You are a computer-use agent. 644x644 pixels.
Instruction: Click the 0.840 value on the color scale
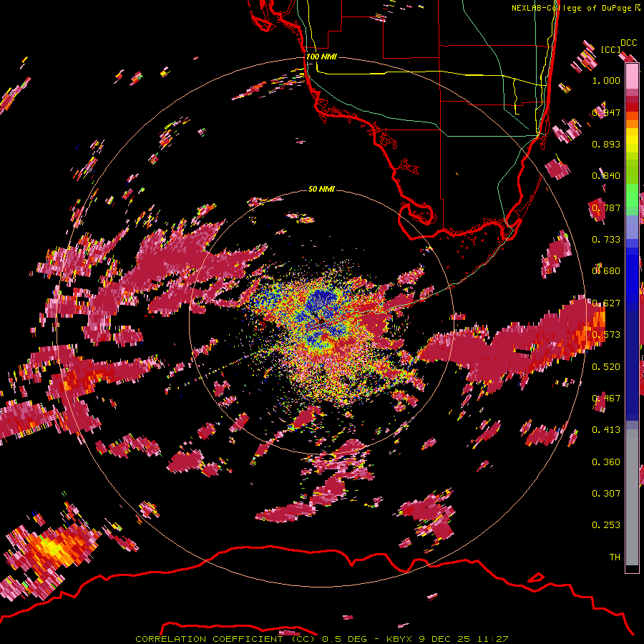coord(606,176)
